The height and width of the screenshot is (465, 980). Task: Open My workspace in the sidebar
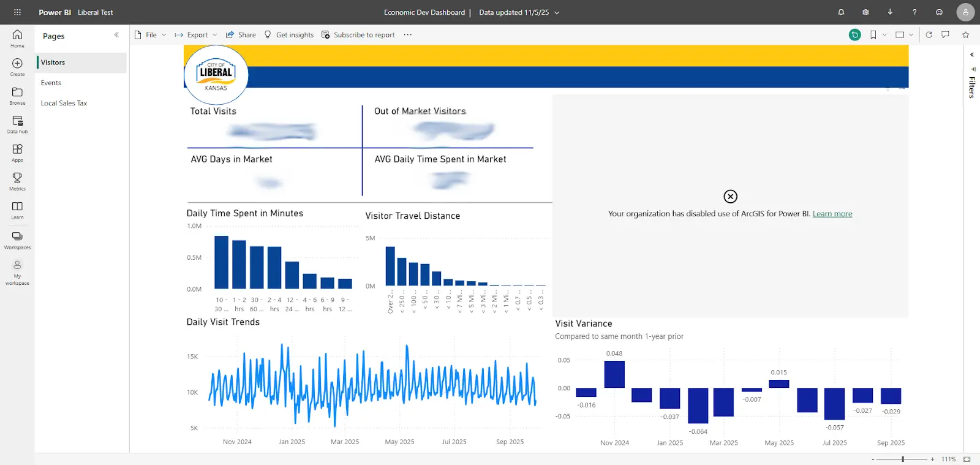click(17, 272)
